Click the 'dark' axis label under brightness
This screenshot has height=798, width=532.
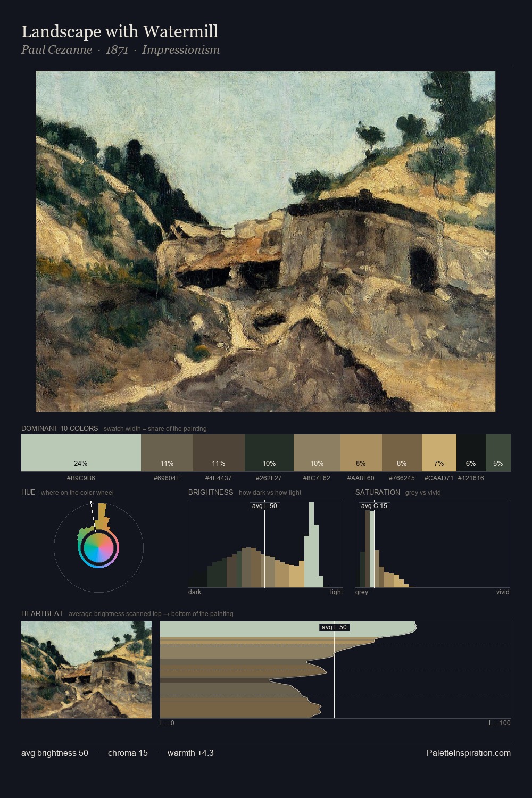point(195,592)
